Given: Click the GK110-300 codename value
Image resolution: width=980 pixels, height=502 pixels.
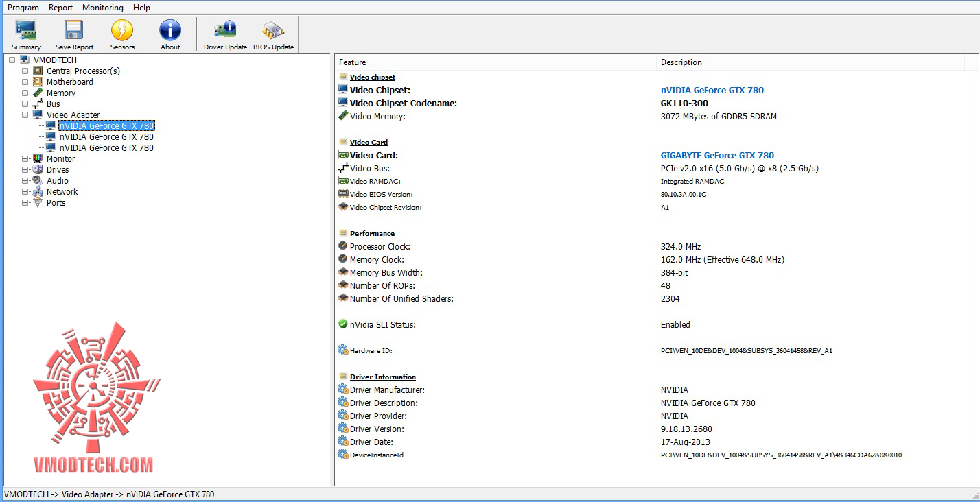Looking at the screenshot, I should pos(684,103).
